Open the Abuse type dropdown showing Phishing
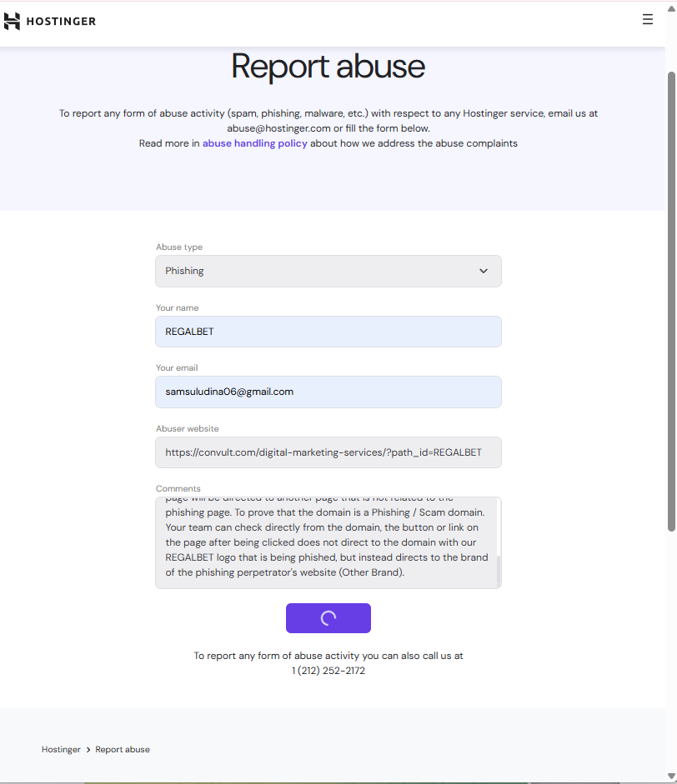The width and height of the screenshot is (677, 784). pyautogui.click(x=328, y=271)
